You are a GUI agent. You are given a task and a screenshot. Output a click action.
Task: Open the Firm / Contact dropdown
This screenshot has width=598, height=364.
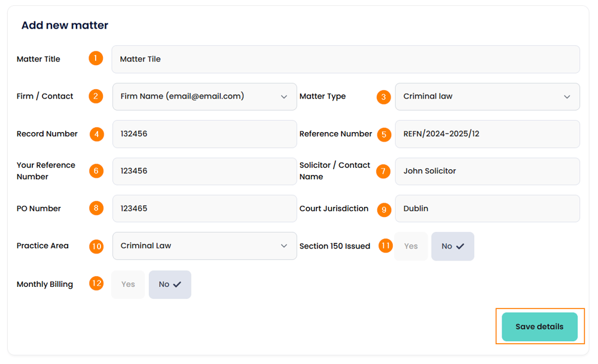[205, 96]
